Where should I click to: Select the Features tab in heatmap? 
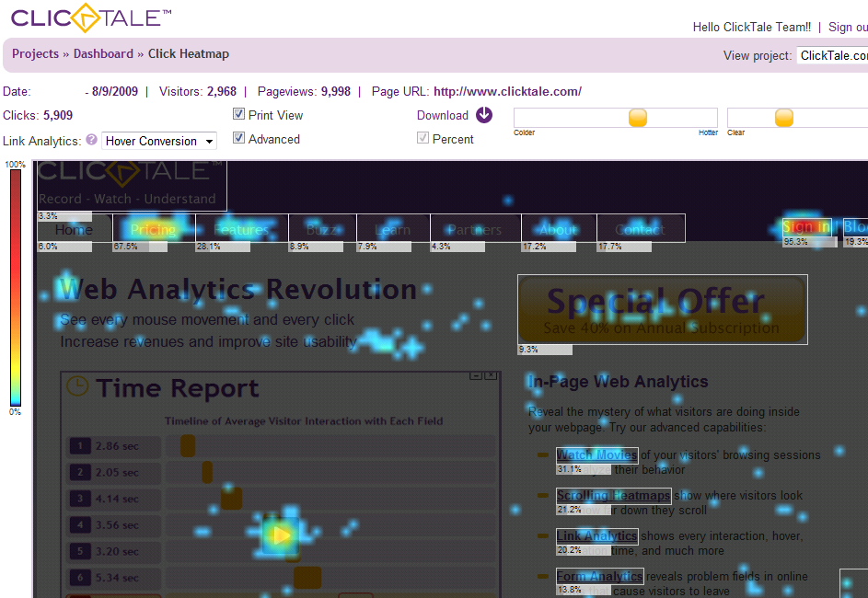point(242,228)
